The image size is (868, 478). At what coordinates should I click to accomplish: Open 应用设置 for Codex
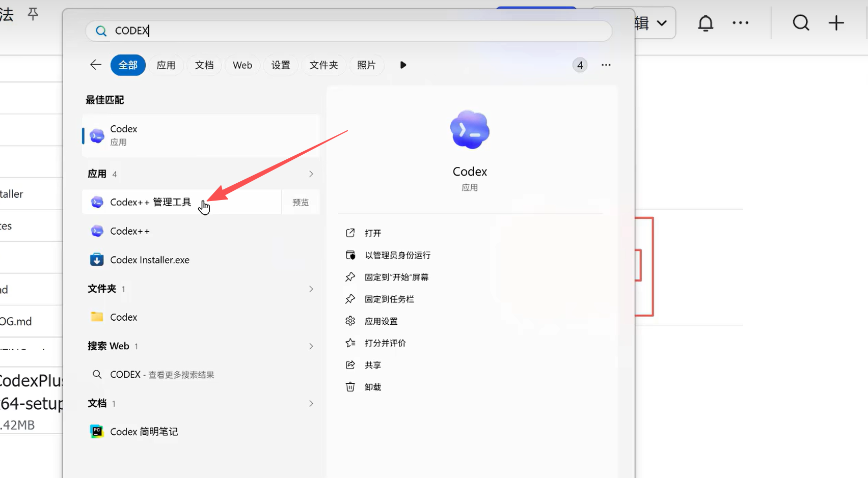[381, 321]
